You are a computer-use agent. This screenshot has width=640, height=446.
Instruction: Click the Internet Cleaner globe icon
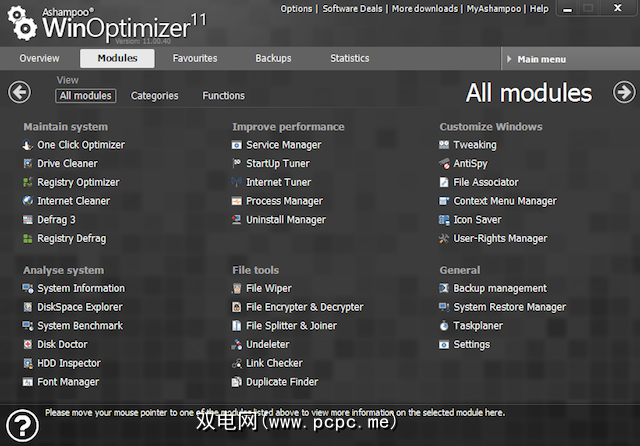(27, 201)
